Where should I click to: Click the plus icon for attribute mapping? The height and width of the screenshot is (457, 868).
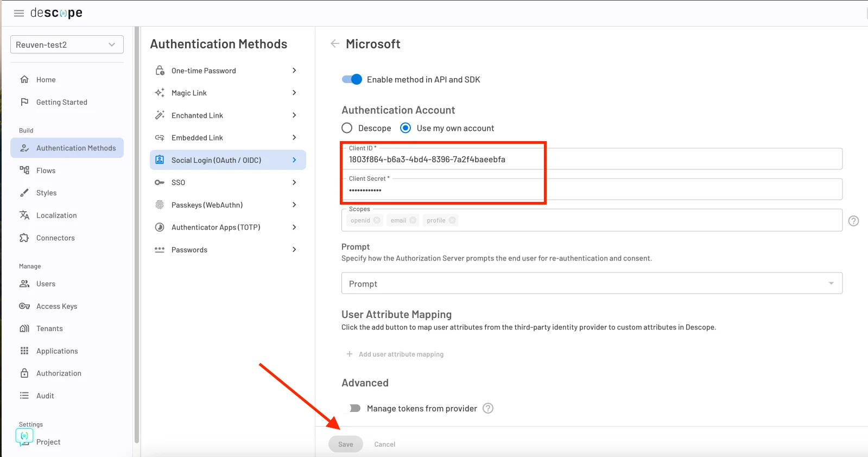tap(350, 354)
